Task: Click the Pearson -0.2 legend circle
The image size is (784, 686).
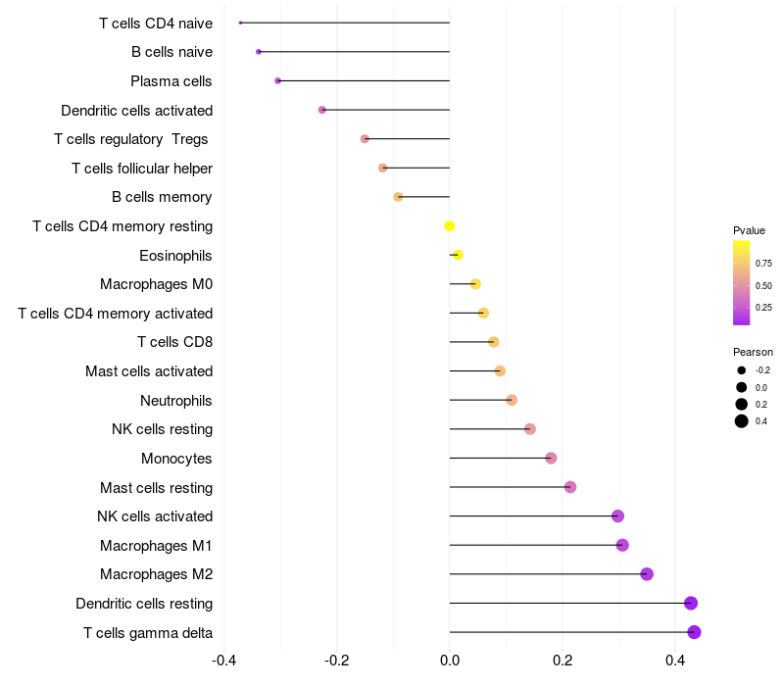Action: 741,370
